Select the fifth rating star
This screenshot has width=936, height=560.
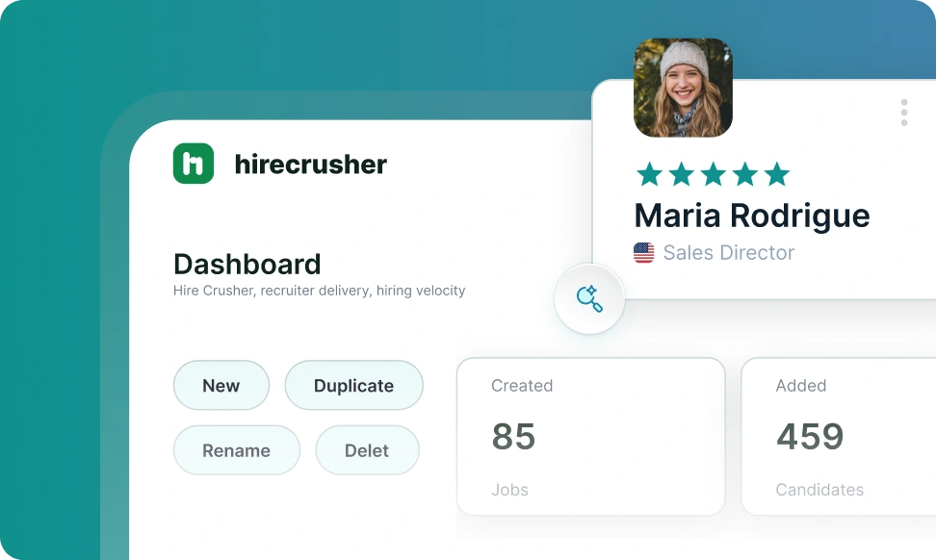777,174
